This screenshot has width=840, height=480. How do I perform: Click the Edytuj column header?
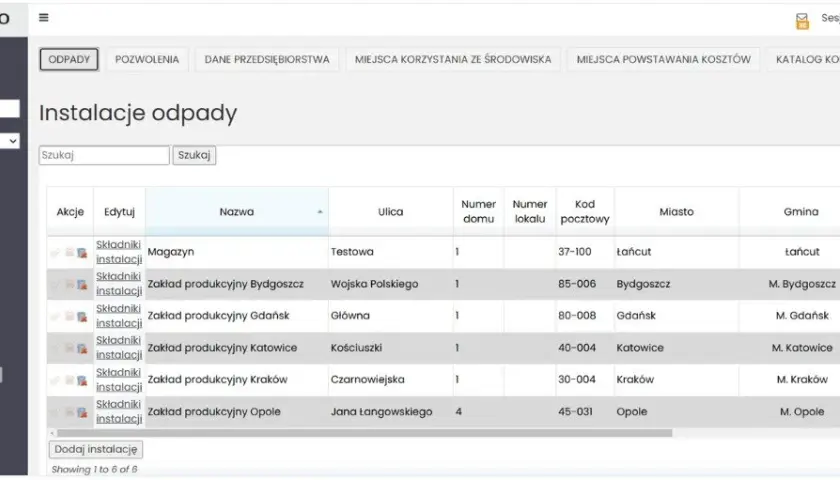click(119, 212)
